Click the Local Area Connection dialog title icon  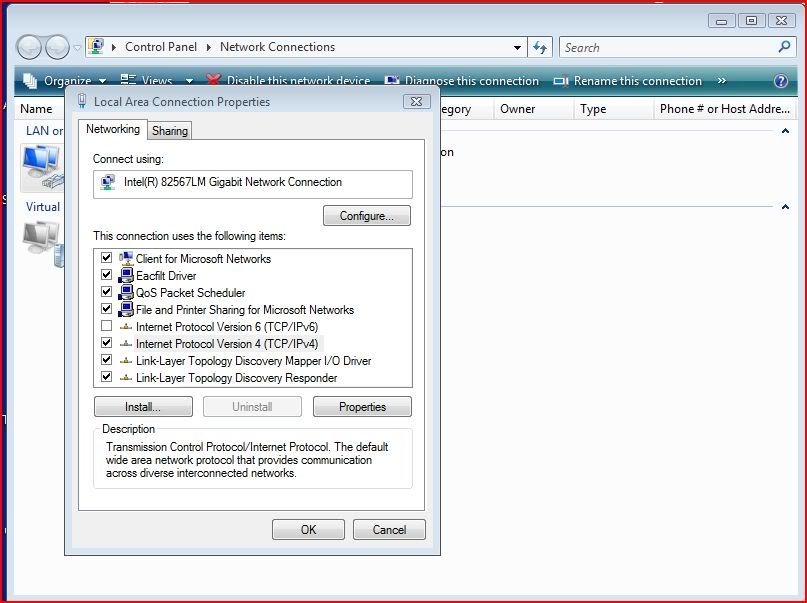pos(81,101)
